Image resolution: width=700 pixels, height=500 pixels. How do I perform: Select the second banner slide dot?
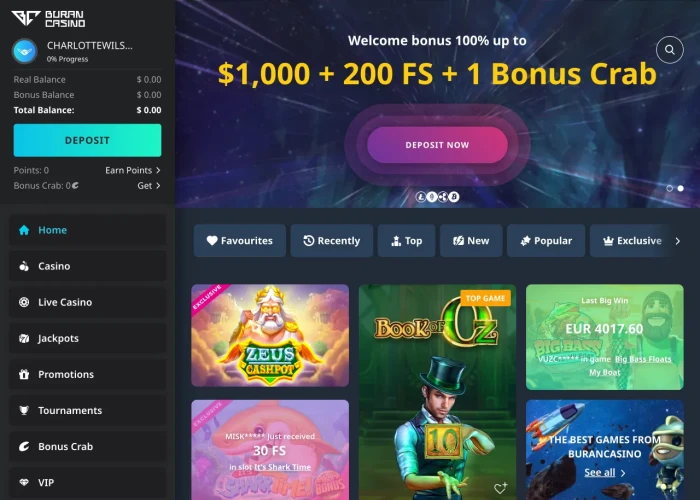click(680, 188)
